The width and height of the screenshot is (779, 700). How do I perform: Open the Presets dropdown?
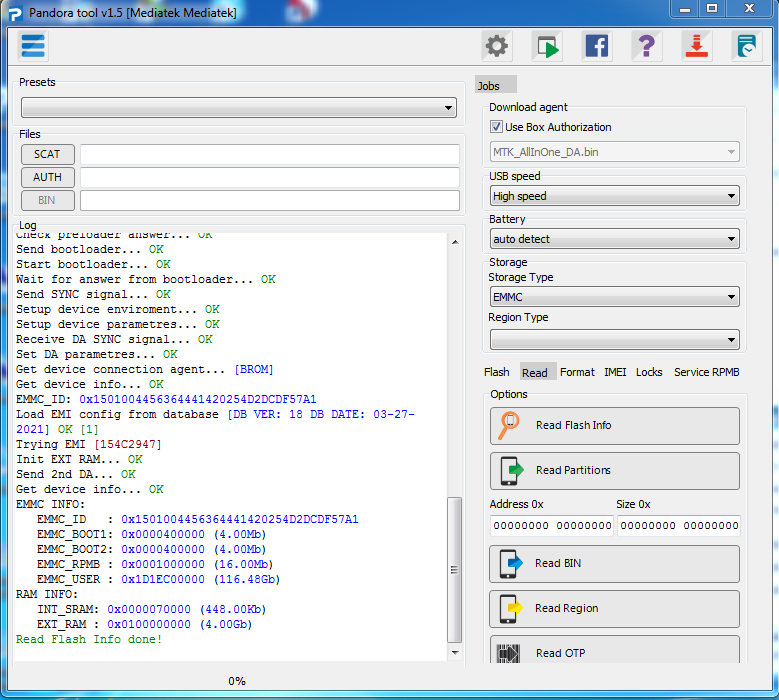[239, 107]
